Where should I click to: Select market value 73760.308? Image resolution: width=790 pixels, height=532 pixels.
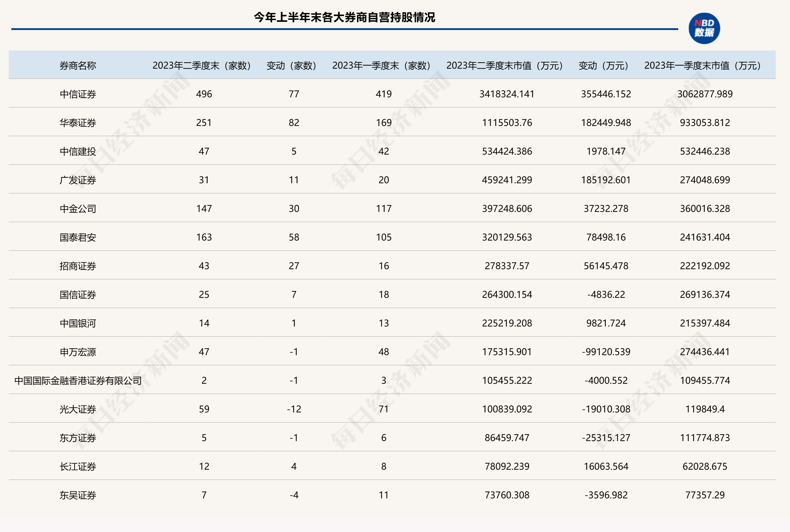click(x=507, y=495)
